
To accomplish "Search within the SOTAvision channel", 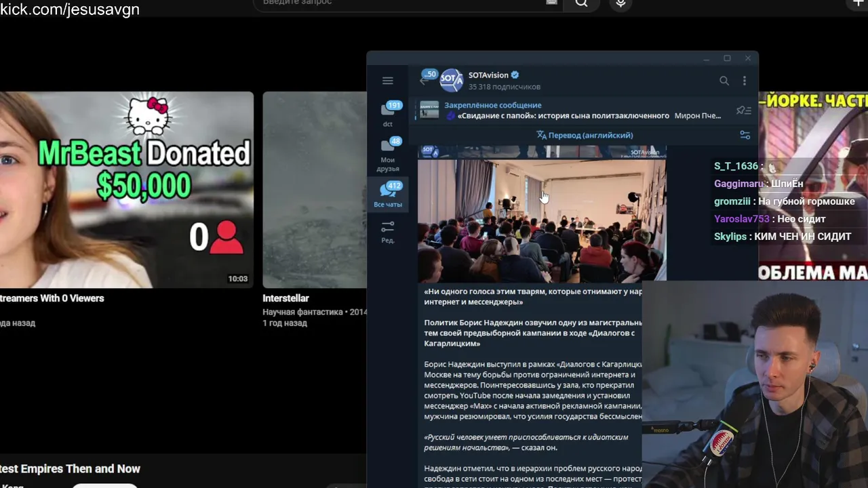I will (x=724, y=81).
